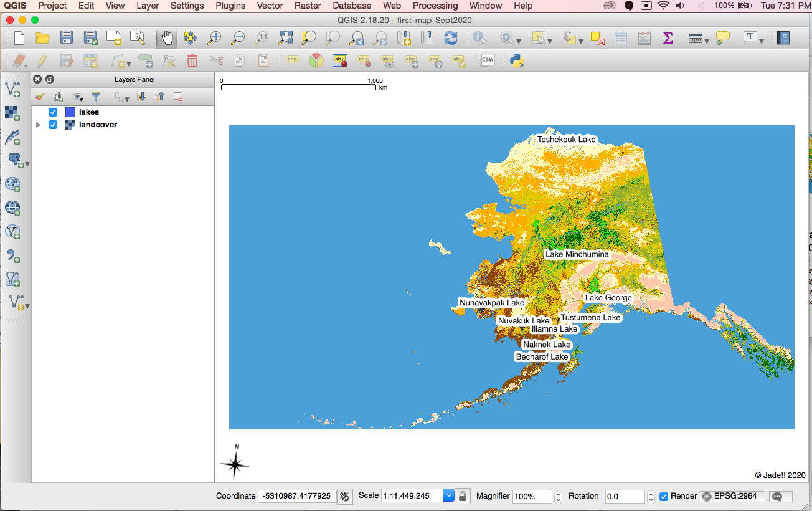Open the Identify Features tool
The width and height of the screenshot is (812, 511).
click(x=479, y=38)
